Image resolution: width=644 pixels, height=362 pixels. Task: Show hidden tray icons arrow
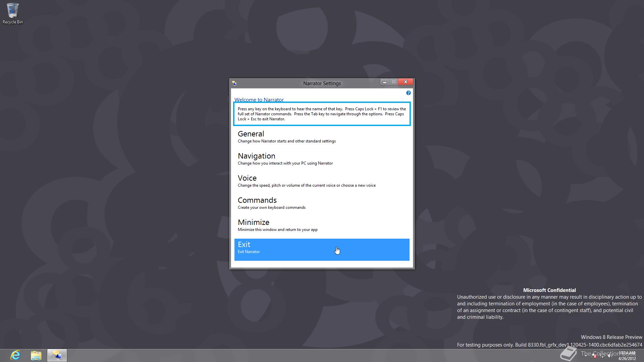pyautogui.click(x=586, y=356)
